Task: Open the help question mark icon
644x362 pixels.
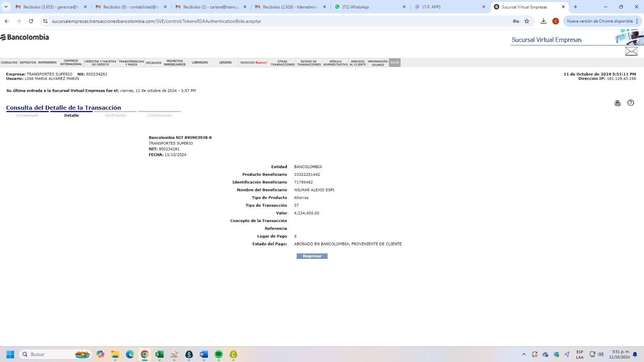Action: pos(631,103)
